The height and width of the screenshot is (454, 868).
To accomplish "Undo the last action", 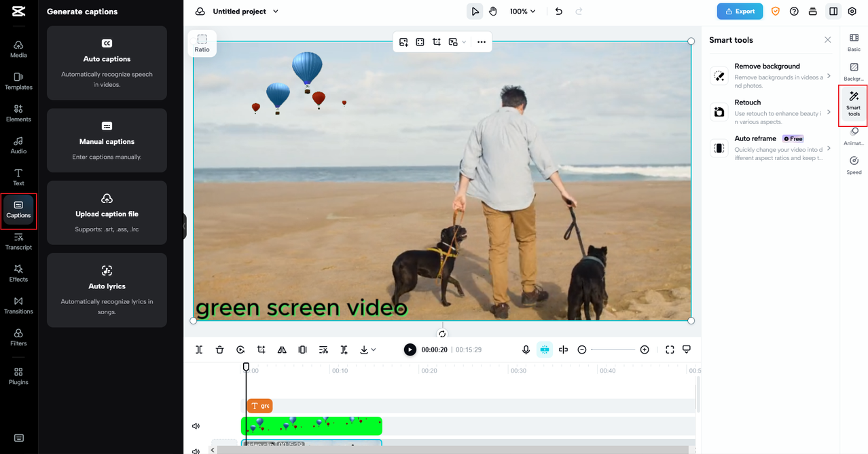I will [x=558, y=12].
